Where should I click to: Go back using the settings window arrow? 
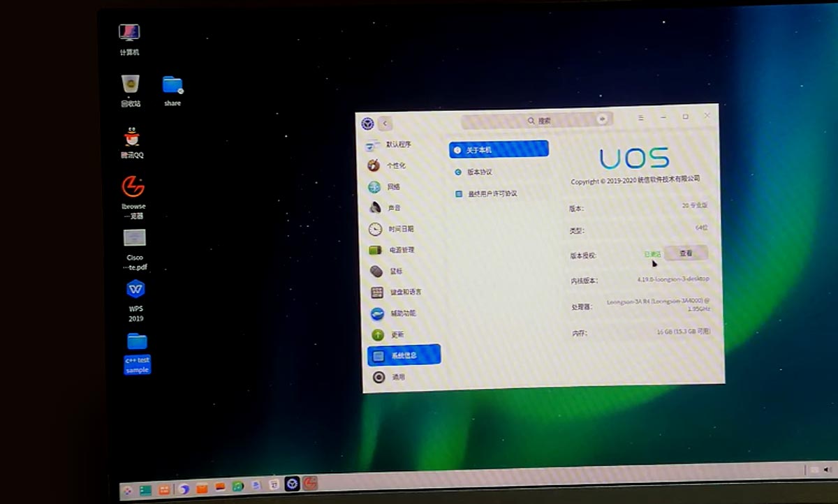point(385,124)
